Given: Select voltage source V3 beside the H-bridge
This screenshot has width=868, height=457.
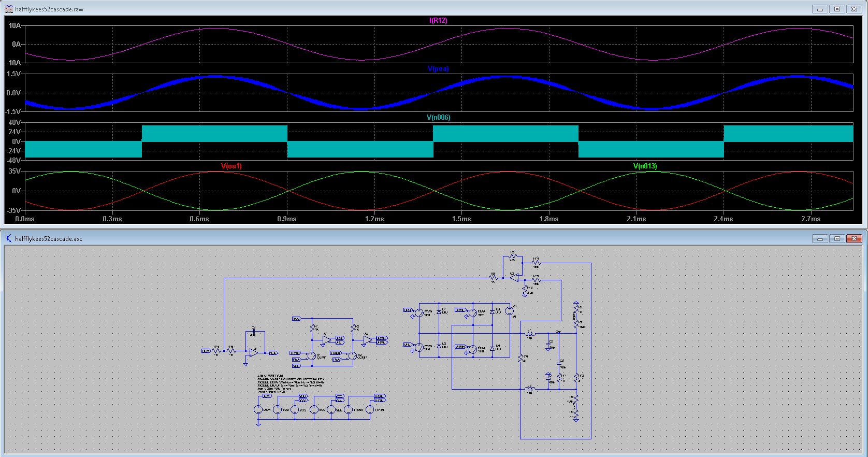Looking at the screenshot, I should coord(509,311).
